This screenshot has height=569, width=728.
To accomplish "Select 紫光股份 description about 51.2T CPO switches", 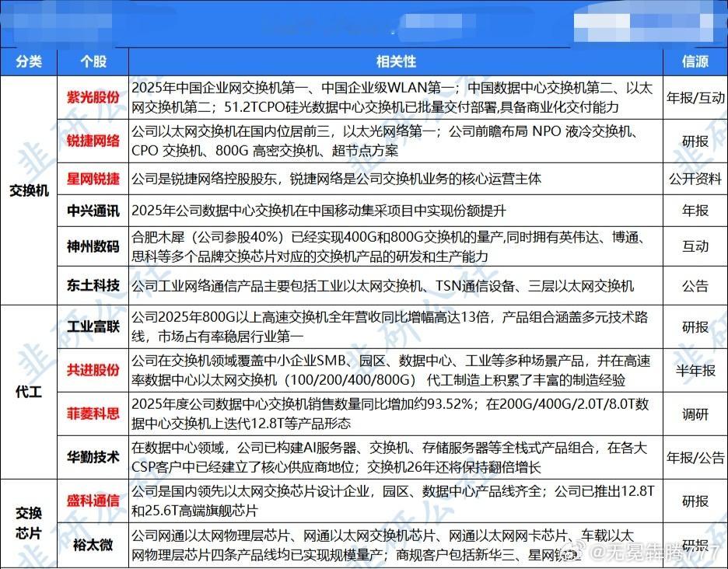I will pos(392,97).
